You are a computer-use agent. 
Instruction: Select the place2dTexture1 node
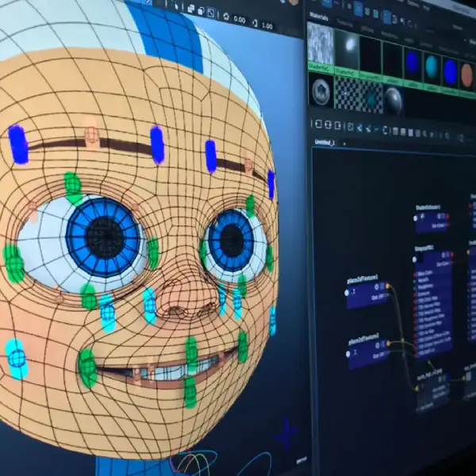click(367, 292)
